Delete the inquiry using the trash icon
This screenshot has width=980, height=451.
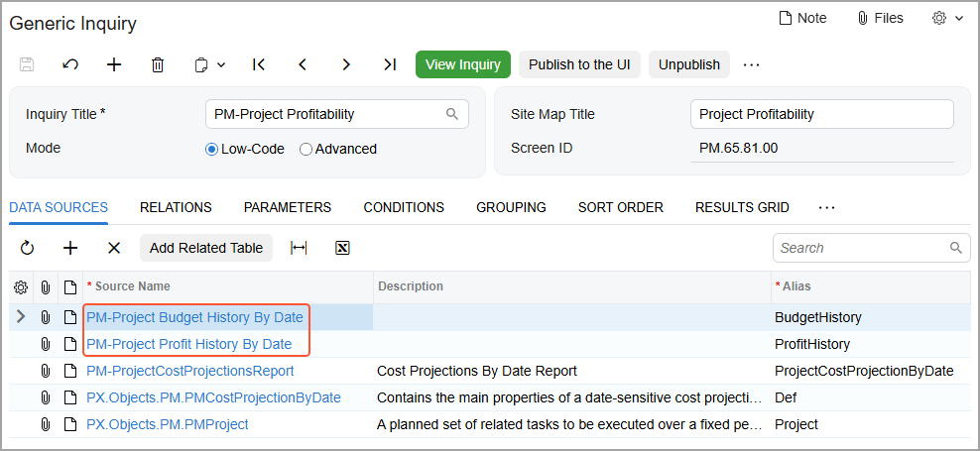click(158, 64)
